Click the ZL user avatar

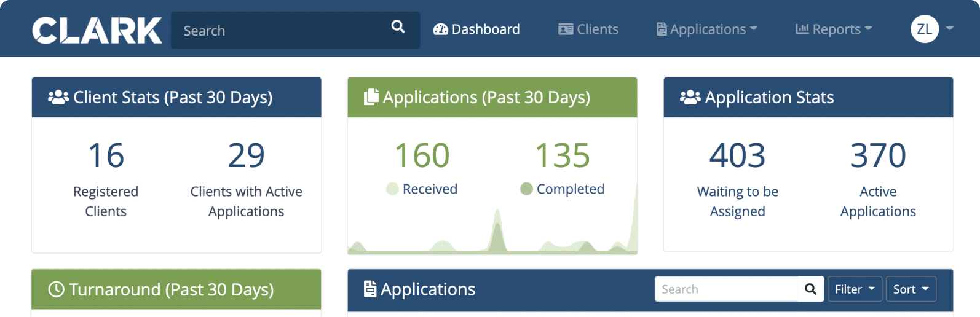coord(924,29)
